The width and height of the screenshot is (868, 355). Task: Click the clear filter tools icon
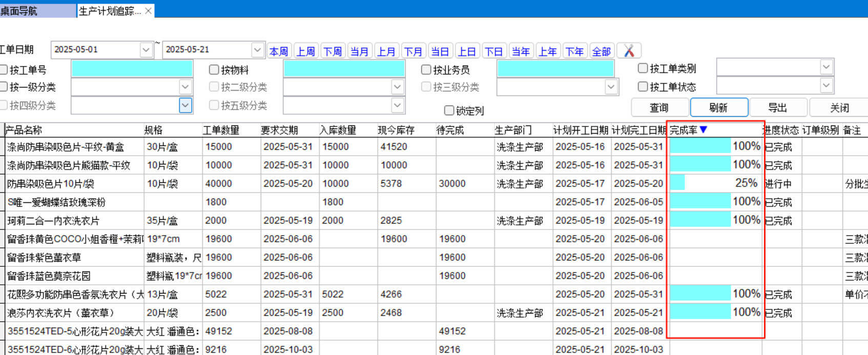(x=629, y=51)
